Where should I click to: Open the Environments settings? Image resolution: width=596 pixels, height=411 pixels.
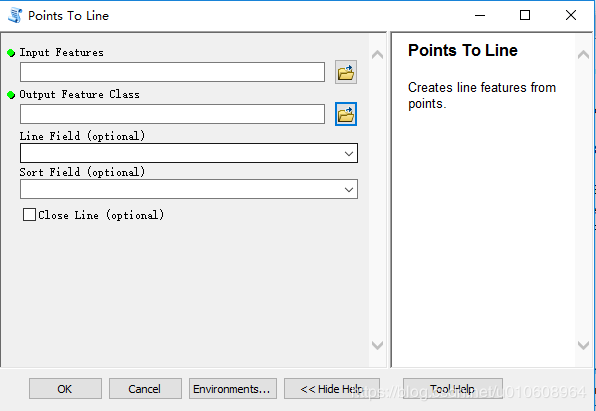pos(233,389)
